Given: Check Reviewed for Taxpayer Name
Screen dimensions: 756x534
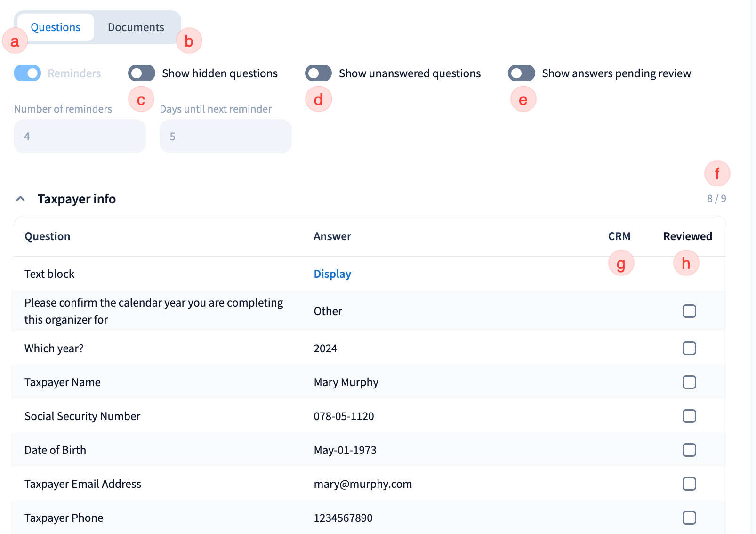Looking at the screenshot, I should (x=689, y=382).
